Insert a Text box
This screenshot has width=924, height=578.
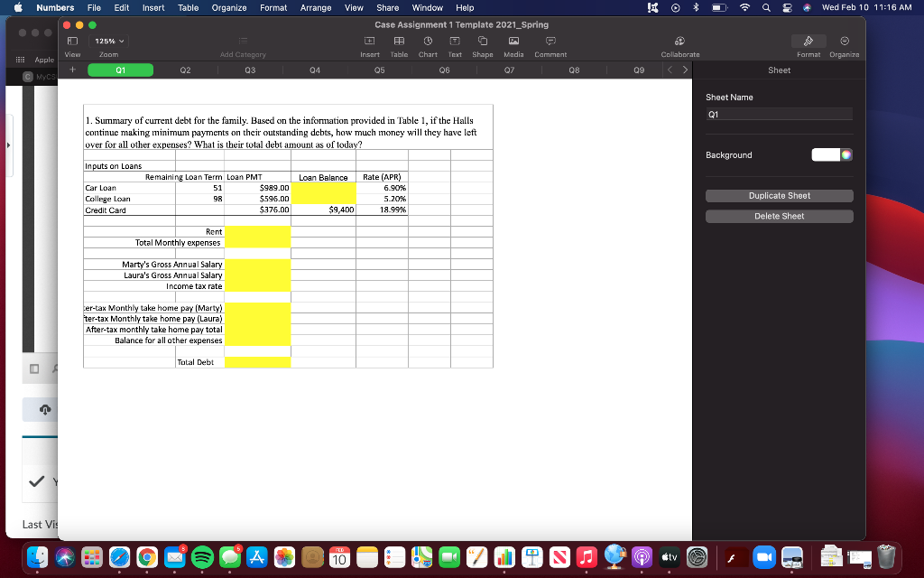[454, 42]
